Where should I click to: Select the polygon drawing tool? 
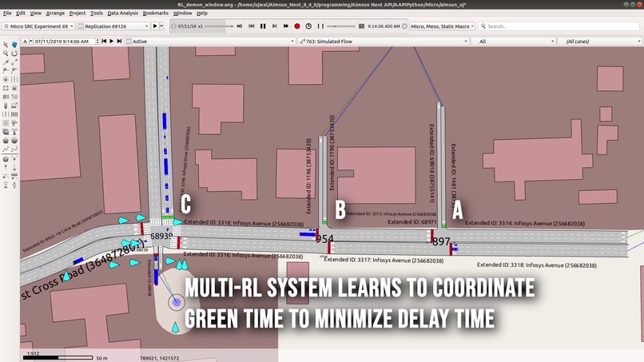coord(6,141)
